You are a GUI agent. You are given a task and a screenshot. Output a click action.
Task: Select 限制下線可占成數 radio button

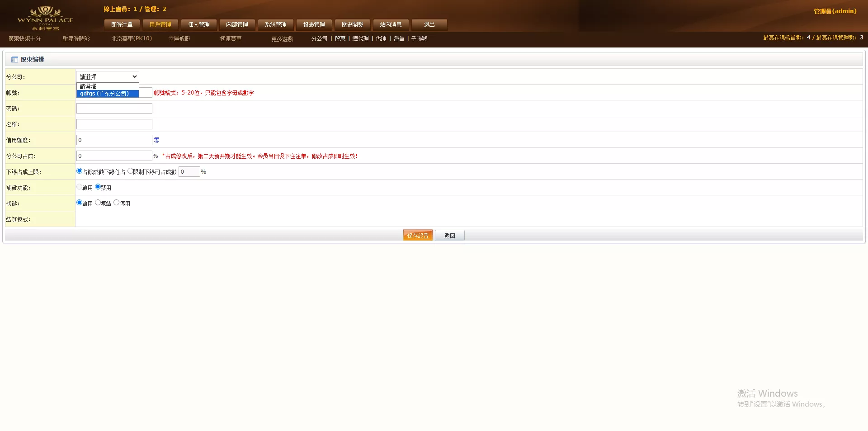coord(130,171)
